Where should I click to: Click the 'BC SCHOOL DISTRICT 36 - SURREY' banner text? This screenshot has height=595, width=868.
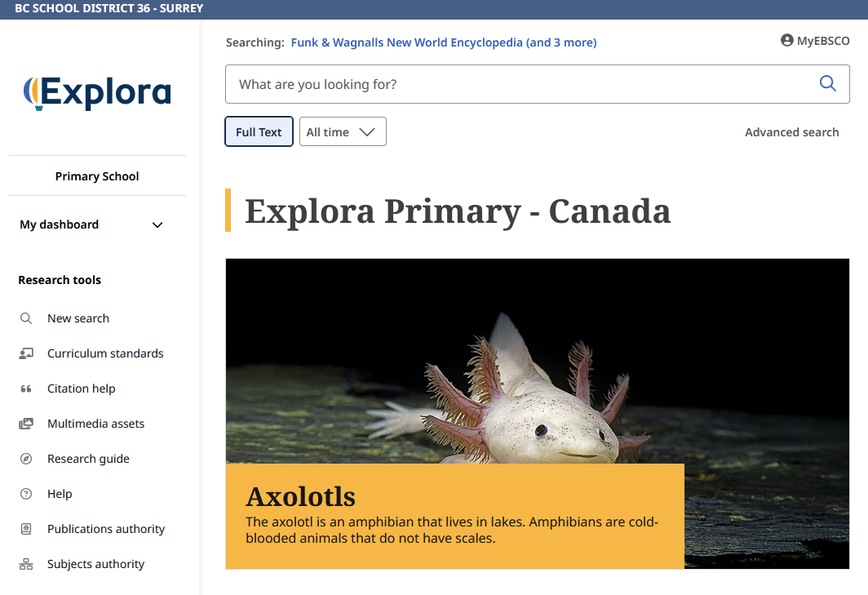click(x=109, y=8)
